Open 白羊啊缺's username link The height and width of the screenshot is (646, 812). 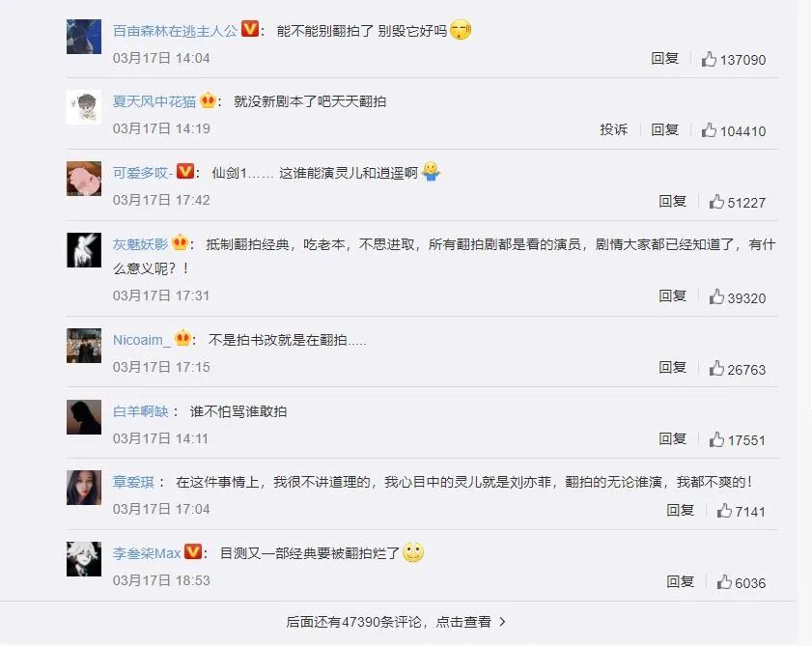(140, 411)
